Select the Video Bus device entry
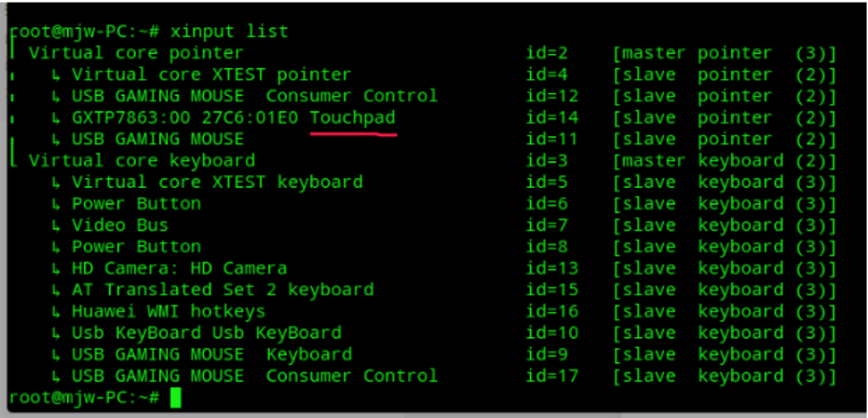This screenshot has width=868, height=418. [120, 225]
